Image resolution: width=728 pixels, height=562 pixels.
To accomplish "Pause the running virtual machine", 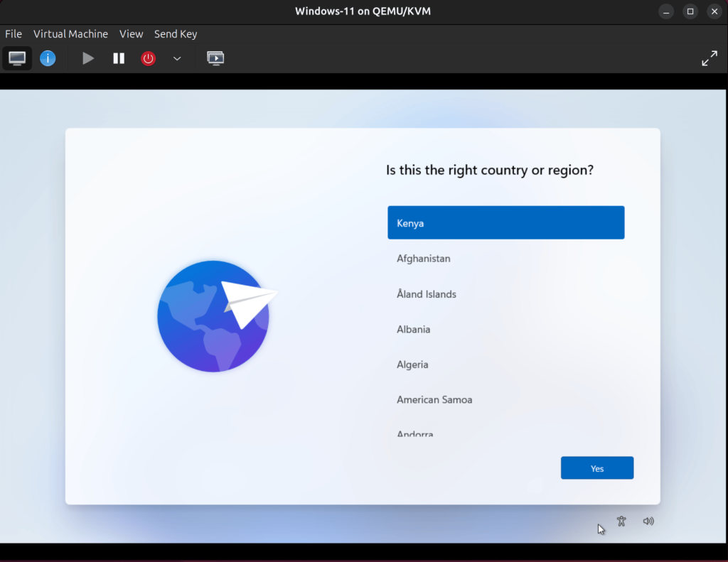I will tap(118, 58).
